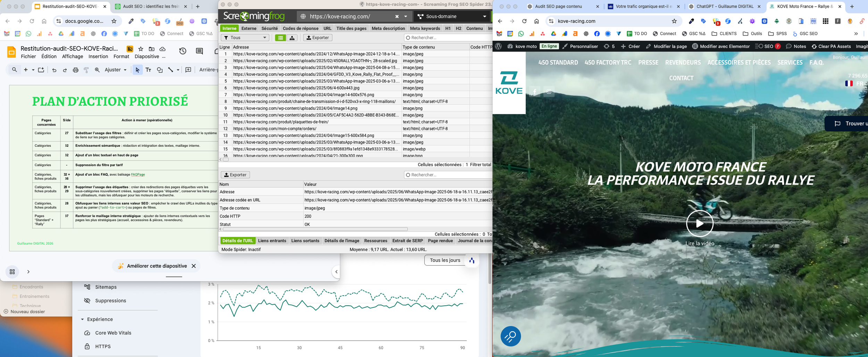Print the presentation using the printer icon

tap(75, 70)
